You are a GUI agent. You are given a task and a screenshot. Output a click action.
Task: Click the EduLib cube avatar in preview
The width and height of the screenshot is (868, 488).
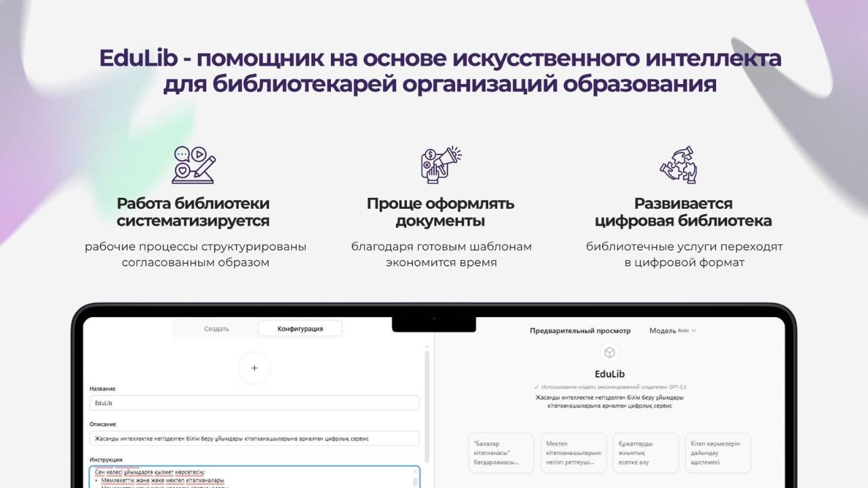tap(609, 352)
